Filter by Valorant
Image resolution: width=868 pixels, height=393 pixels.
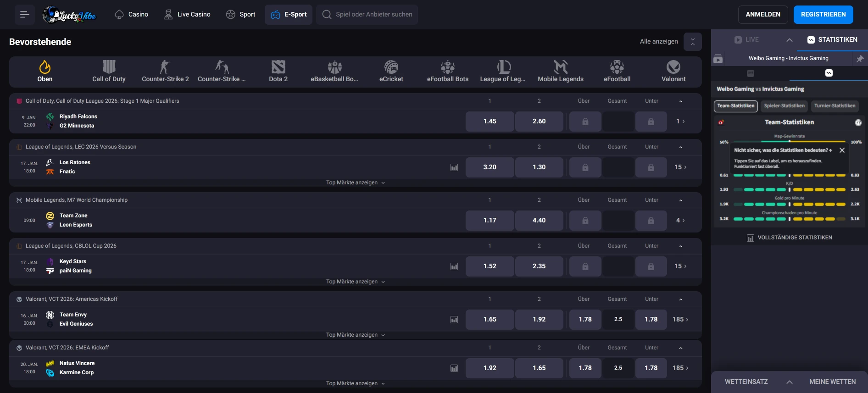673,72
